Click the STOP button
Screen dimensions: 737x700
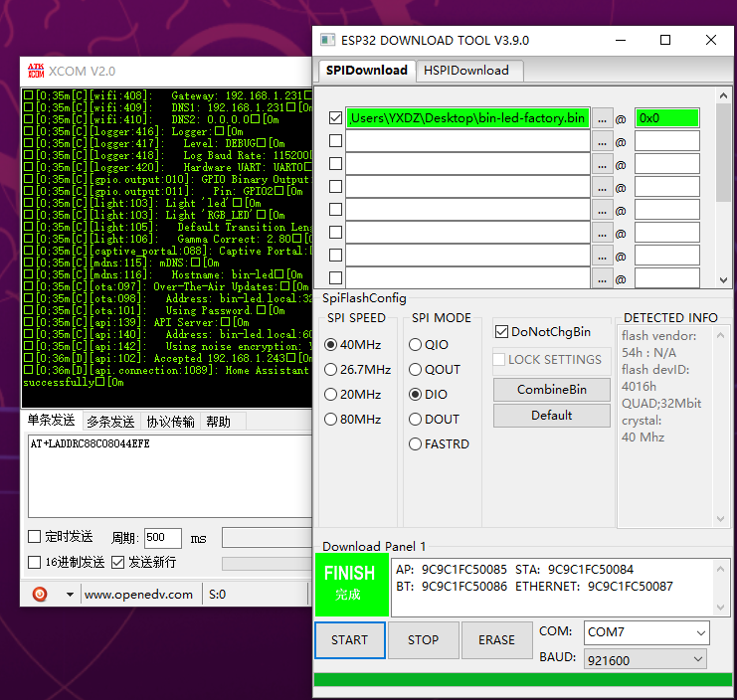424,640
